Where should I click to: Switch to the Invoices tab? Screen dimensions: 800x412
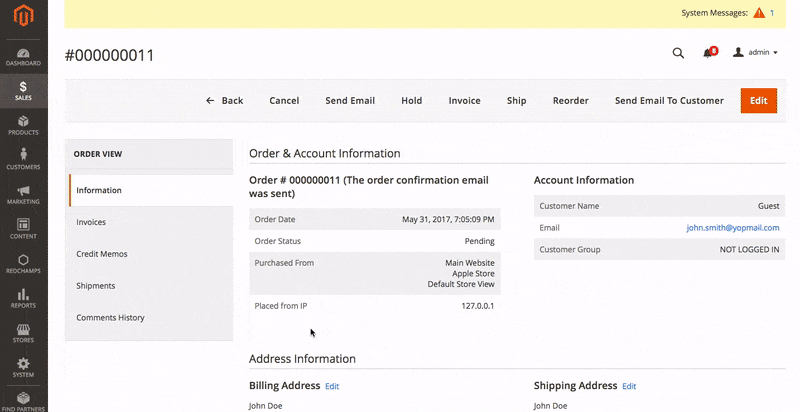pos(151,222)
